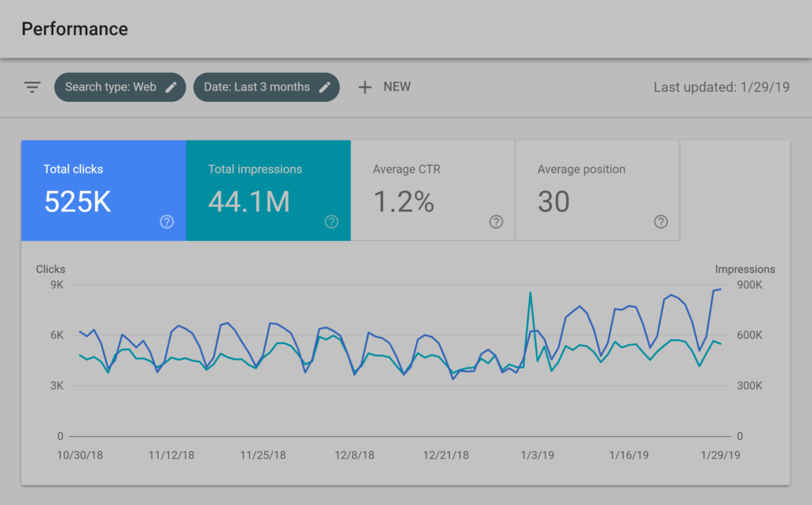Open help icon on Average CTR card
This screenshot has width=812, height=505.
(496, 222)
